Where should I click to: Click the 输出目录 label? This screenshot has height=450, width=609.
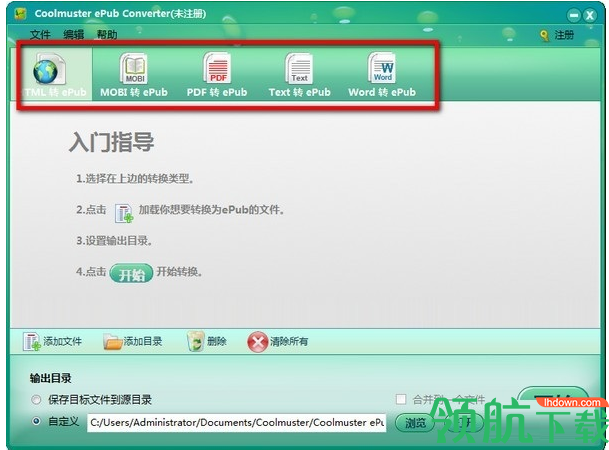click(x=50, y=378)
